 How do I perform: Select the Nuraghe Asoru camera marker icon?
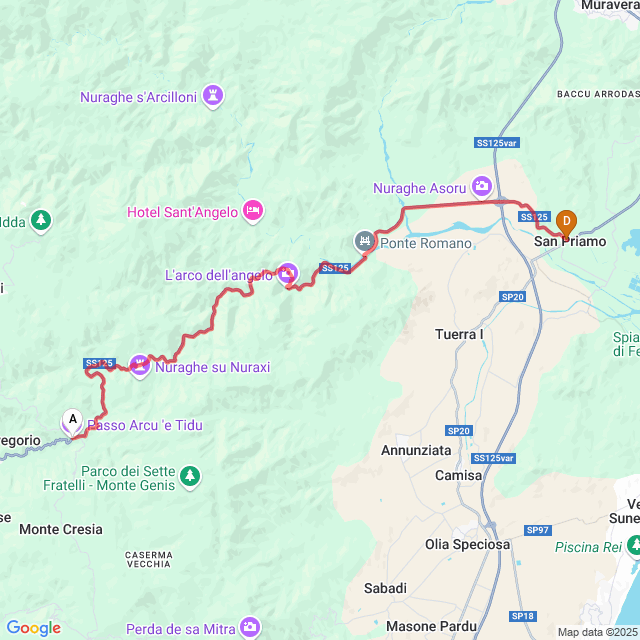[482, 187]
